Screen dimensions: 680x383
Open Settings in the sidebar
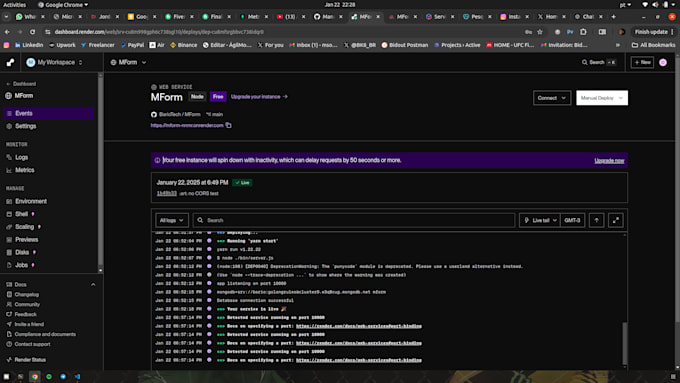coord(26,126)
